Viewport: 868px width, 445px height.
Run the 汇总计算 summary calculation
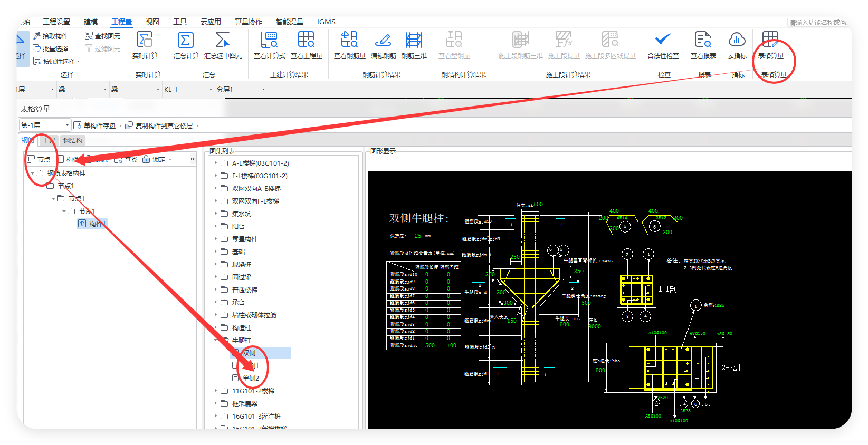(186, 45)
